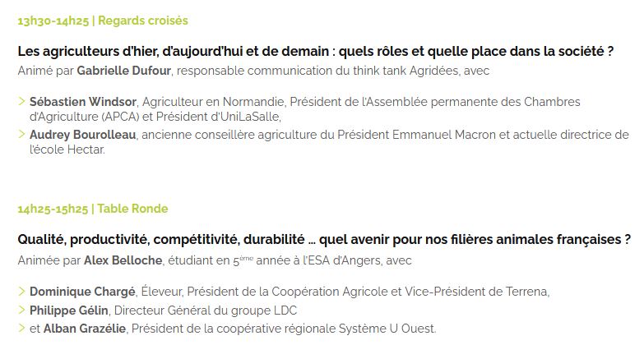
Task: Click the text 'Système U Ouest'
Action: 387,329
